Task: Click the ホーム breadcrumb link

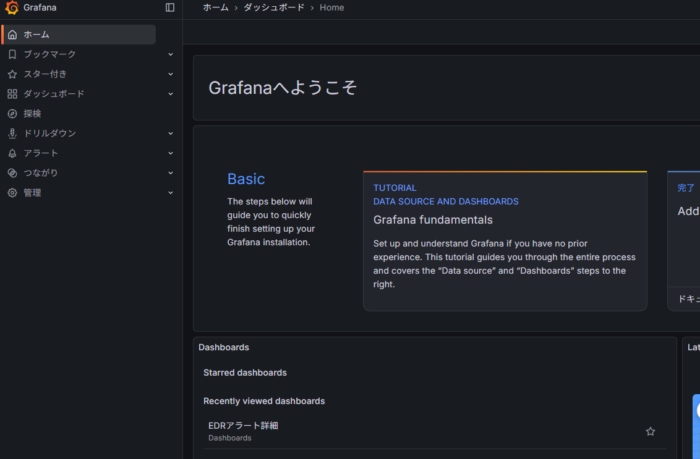Action: click(215, 7)
